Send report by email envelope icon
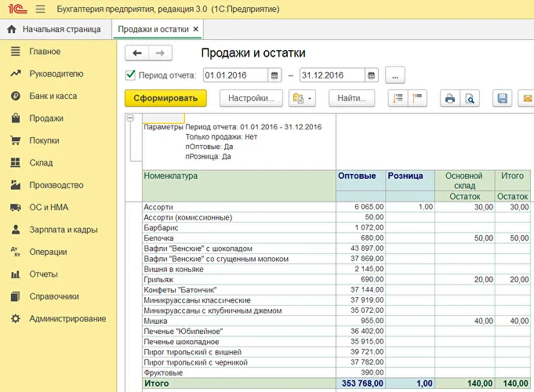The width and height of the screenshot is (534, 392). (526, 98)
